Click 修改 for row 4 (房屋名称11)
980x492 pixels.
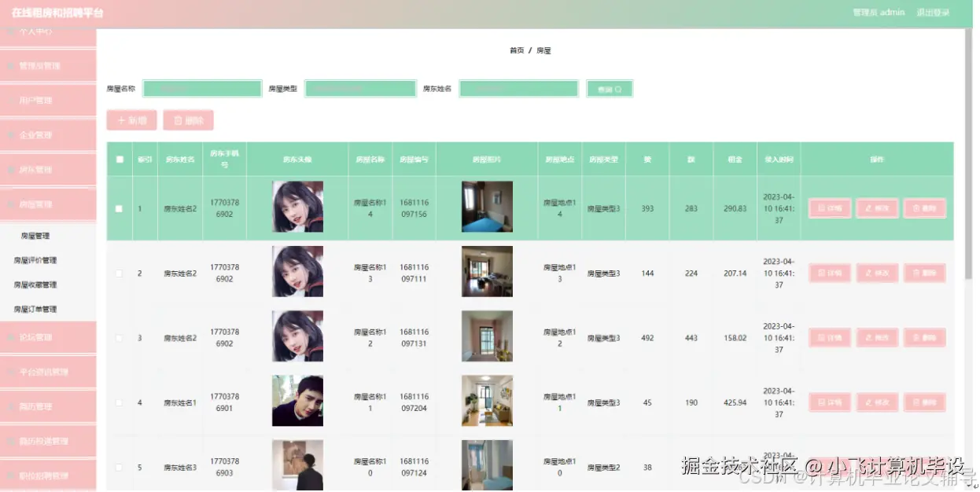click(x=877, y=402)
